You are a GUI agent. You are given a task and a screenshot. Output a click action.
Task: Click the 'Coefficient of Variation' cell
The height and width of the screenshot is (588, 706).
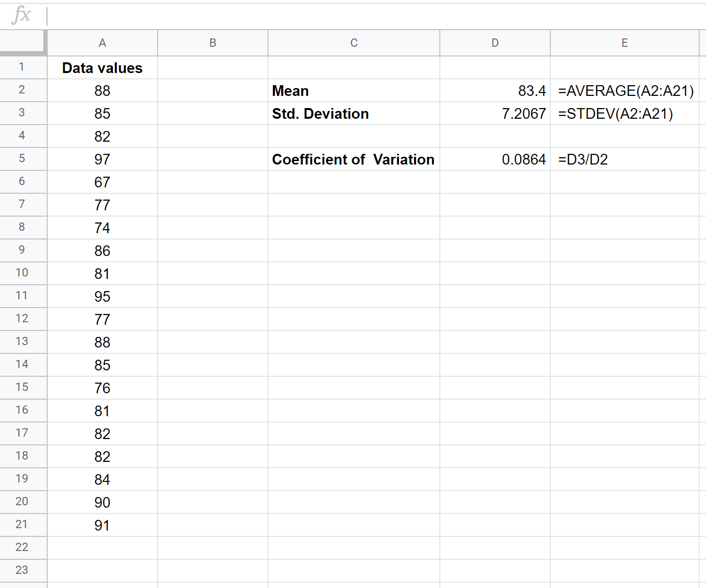pyautogui.click(x=354, y=159)
